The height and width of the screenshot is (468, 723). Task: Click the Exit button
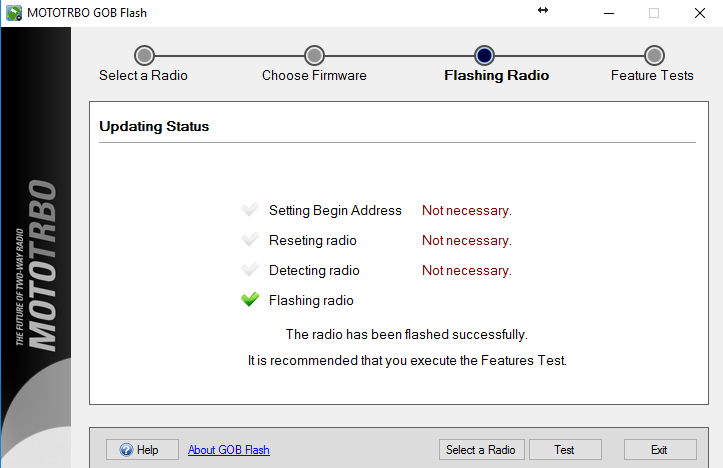660,450
